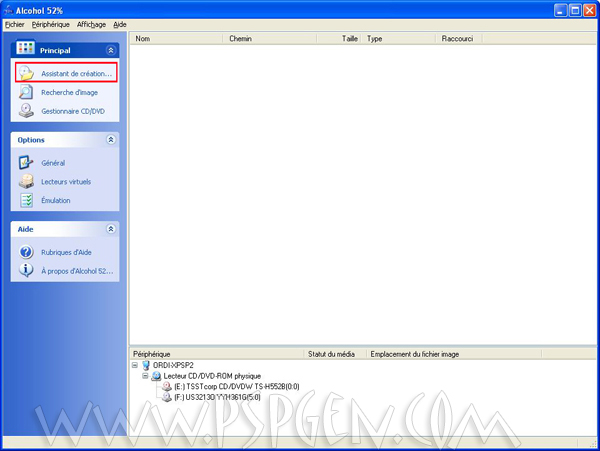Select Lecteur CD/DVD-ROM physique tree item
The width and height of the screenshot is (600, 451).
(212, 376)
